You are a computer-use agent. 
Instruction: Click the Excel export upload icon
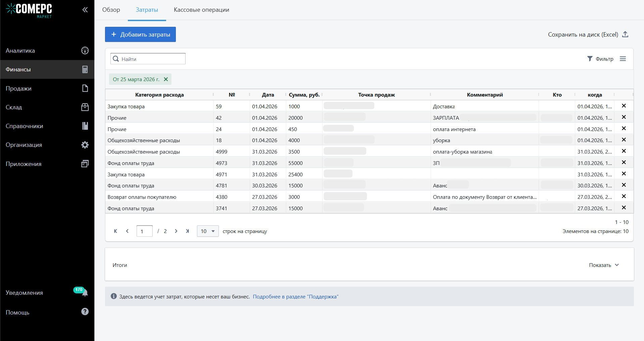(x=625, y=35)
